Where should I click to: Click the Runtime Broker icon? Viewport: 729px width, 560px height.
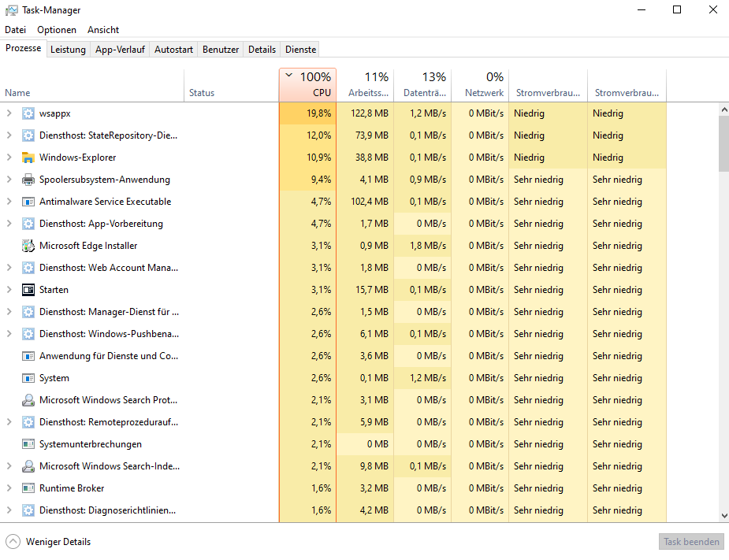click(x=28, y=488)
